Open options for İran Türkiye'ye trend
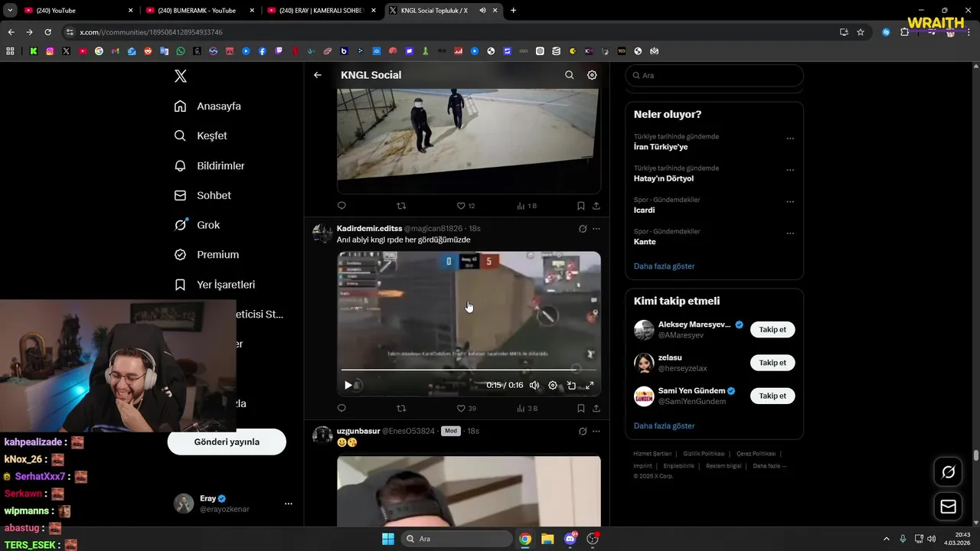Screen dimensions: 980x551 pyautogui.click(x=790, y=139)
